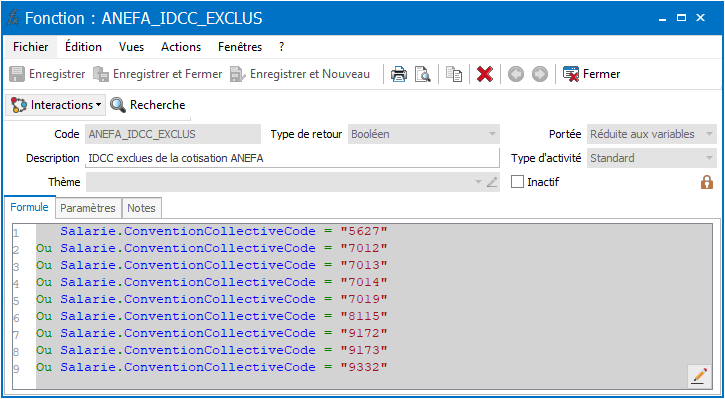The image size is (725, 399).
Task: Open print preview icon
Action: coord(423,74)
